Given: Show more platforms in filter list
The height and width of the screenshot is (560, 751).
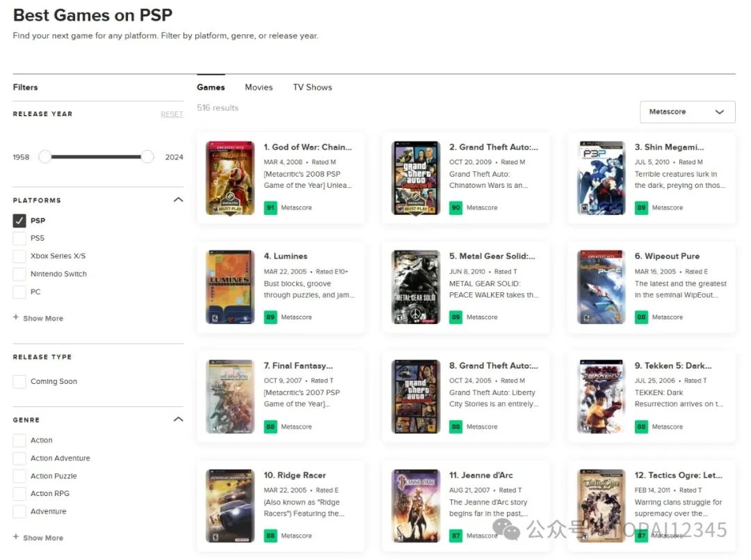Looking at the screenshot, I should click(38, 318).
